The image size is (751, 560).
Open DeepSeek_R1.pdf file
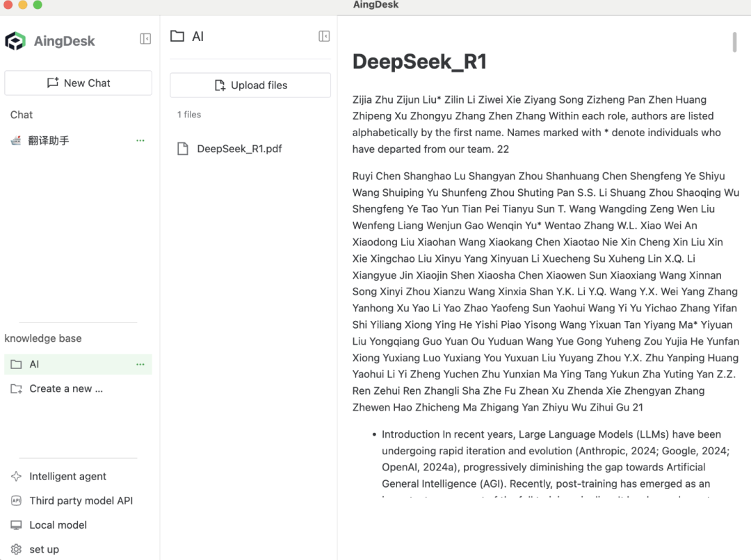tap(239, 149)
